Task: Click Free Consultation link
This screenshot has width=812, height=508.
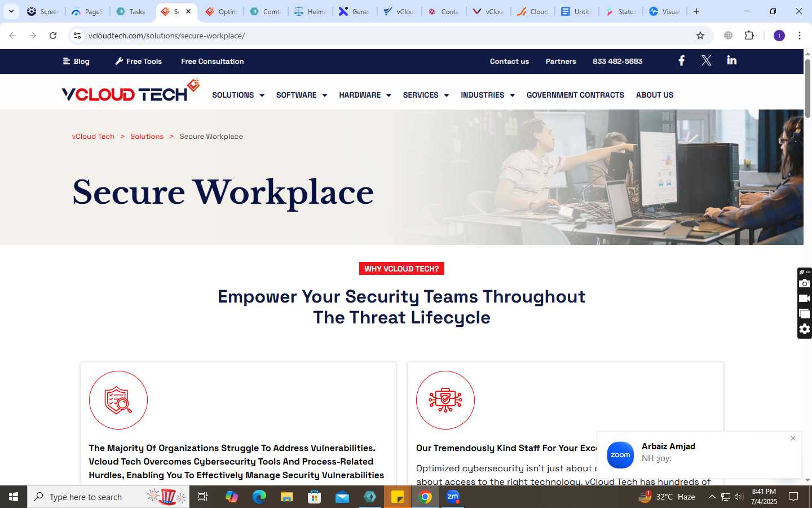Action: click(x=213, y=61)
